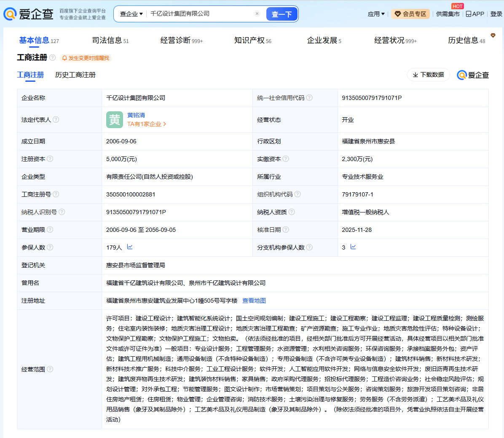Clear the search box with X icon
This screenshot has height=438, width=504.
tap(257, 13)
